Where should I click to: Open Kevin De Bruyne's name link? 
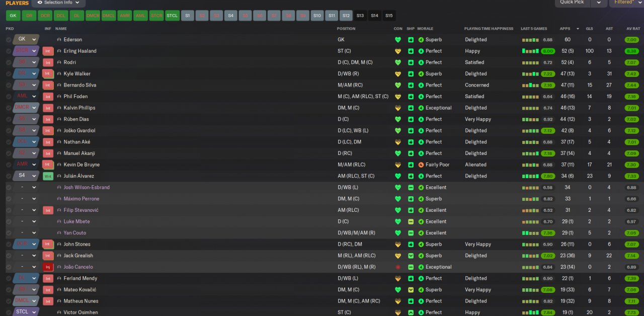[x=82, y=165]
